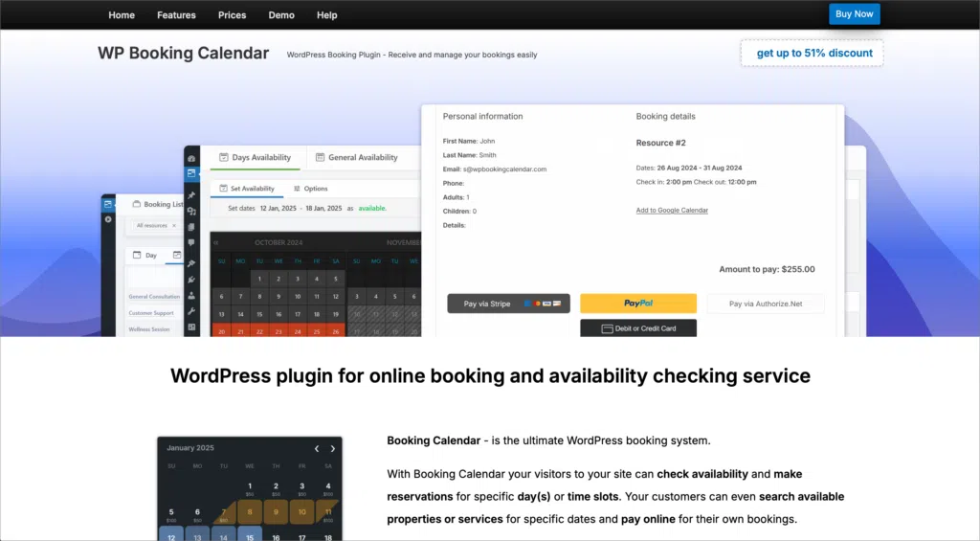Go to previous month in January 2025 calendar
Screen dimensions: 980x541
pyautogui.click(x=317, y=448)
